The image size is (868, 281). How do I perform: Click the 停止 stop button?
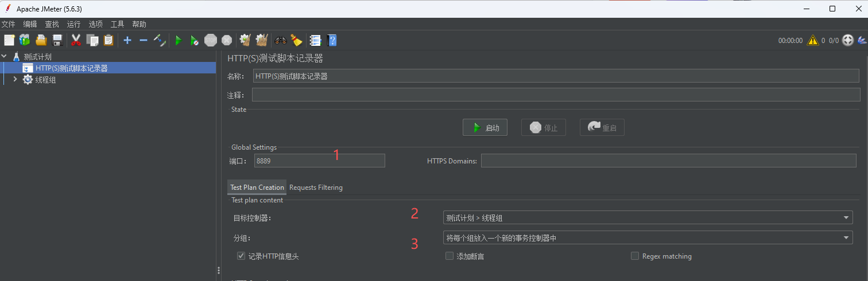pyautogui.click(x=544, y=127)
